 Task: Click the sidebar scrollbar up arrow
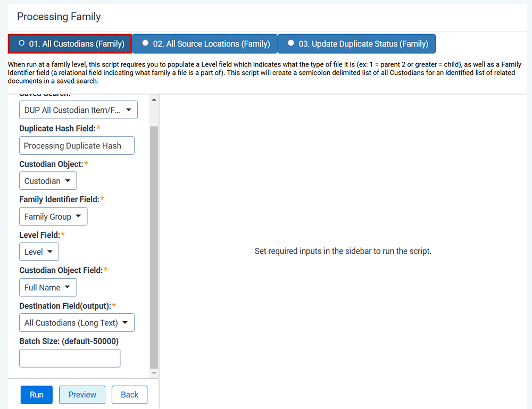[x=154, y=99]
